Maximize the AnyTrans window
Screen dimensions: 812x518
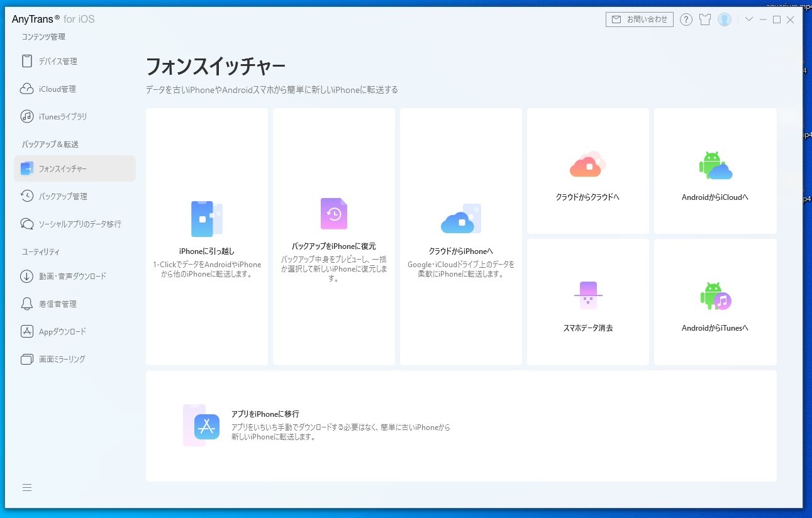click(777, 19)
